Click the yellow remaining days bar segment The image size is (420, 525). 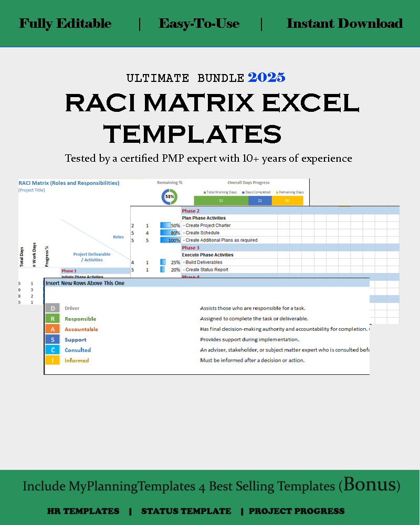pyautogui.click(x=287, y=201)
